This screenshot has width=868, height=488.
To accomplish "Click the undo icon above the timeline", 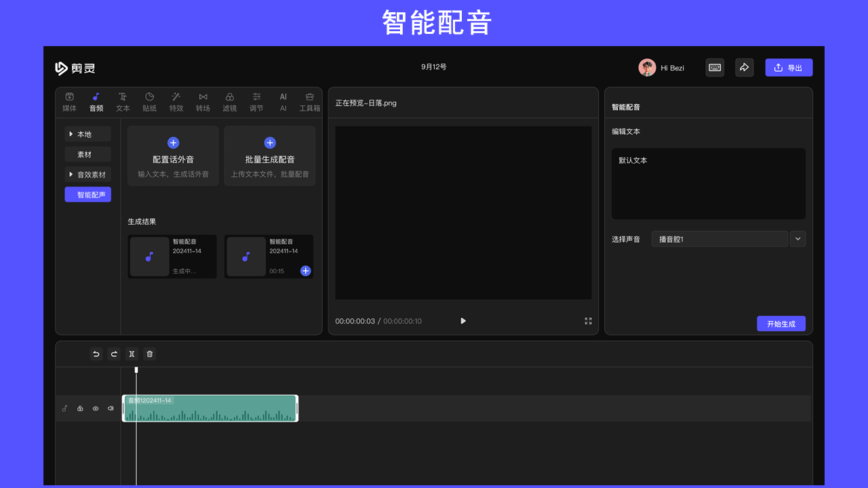I will [96, 353].
